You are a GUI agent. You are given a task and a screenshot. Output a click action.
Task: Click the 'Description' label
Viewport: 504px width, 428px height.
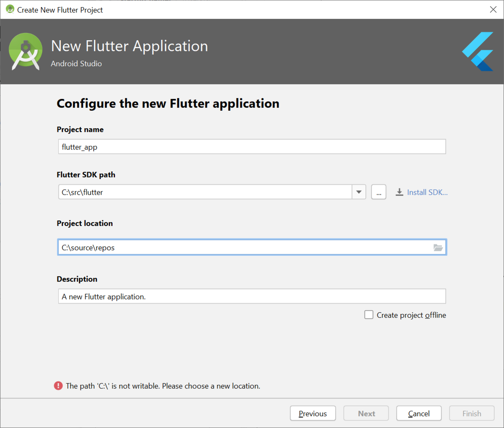[77, 279]
